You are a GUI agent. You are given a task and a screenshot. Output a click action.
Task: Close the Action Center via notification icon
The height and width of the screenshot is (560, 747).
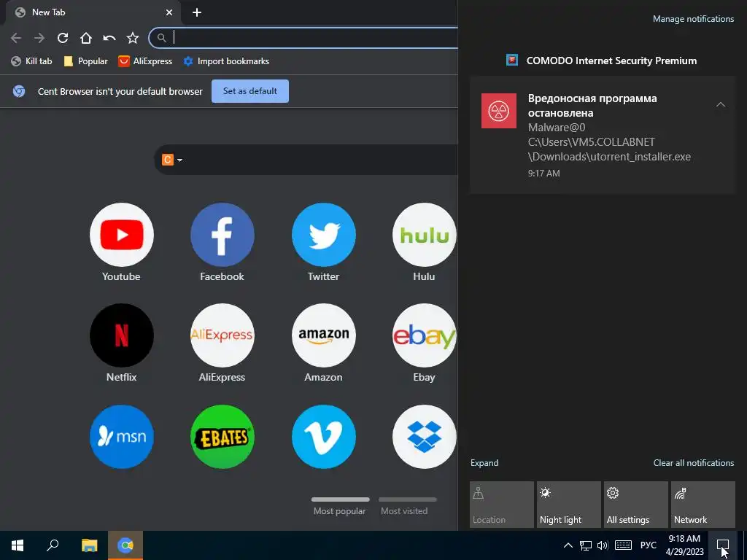723,545
